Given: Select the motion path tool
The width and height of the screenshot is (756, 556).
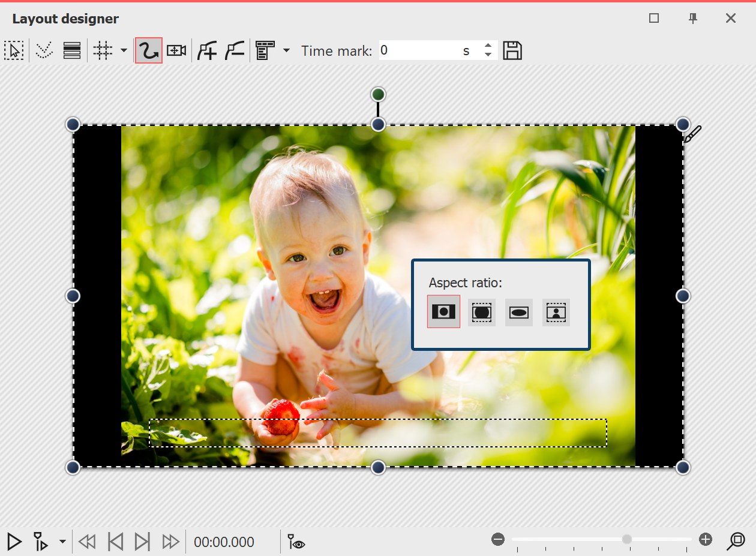Looking at the screenshot, I should (x=148, y=50).
